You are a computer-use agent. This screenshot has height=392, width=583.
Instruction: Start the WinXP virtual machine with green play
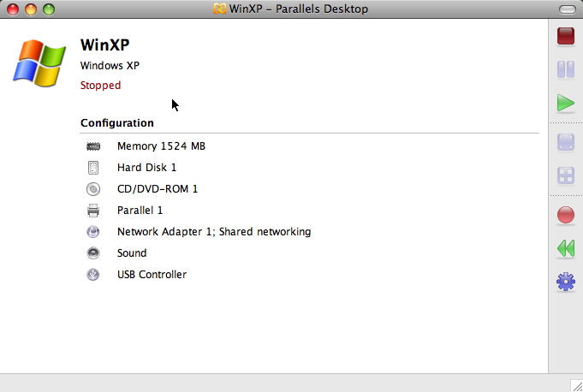566,103
